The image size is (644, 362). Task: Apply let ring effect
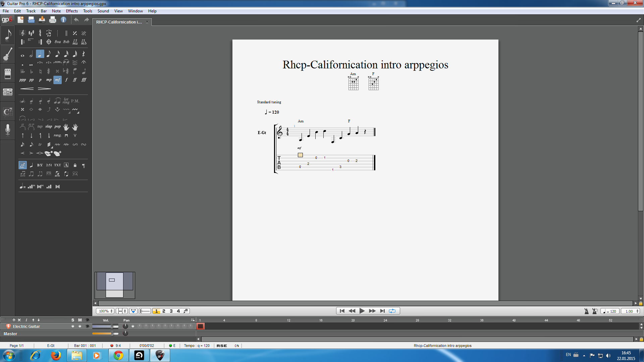(66, 101)
